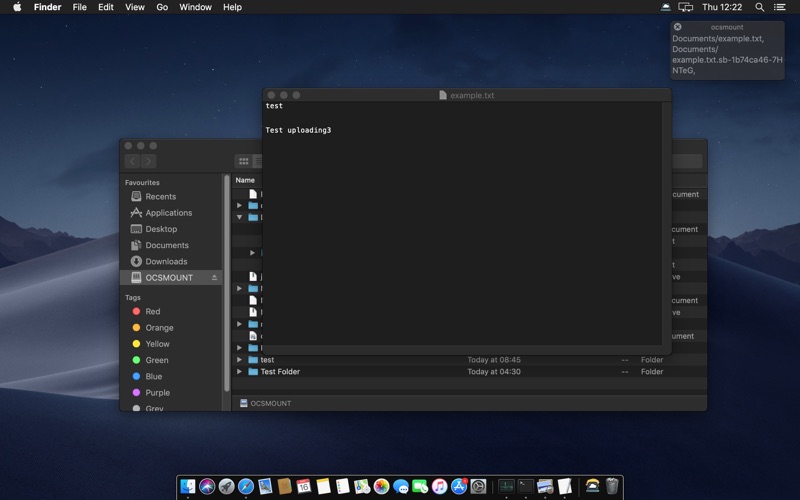Collapse the expanded folder in list
Viewport: 800px width, 500px height.
click(239, 217)
